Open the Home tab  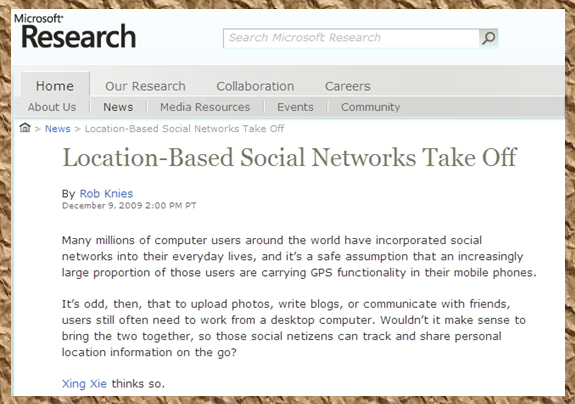[x=55, y=86]
